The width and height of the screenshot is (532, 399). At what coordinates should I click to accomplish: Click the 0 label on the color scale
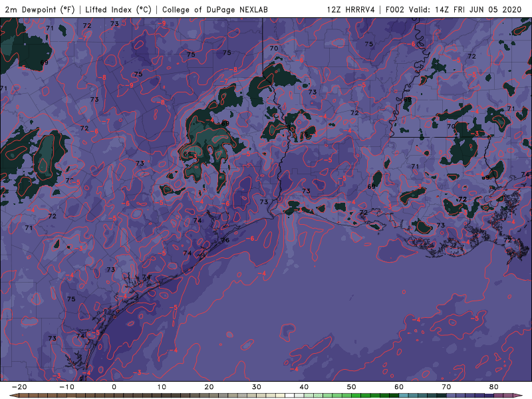114,387
